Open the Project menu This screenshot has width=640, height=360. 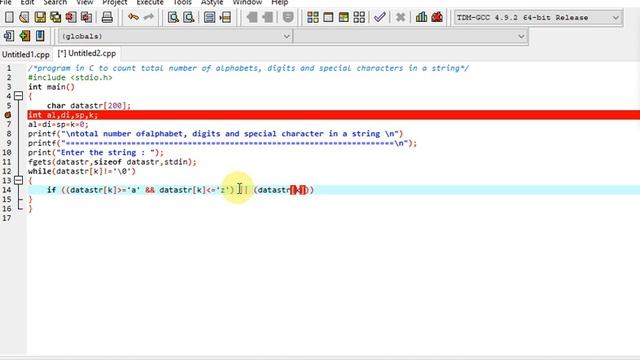coord(115,2)
